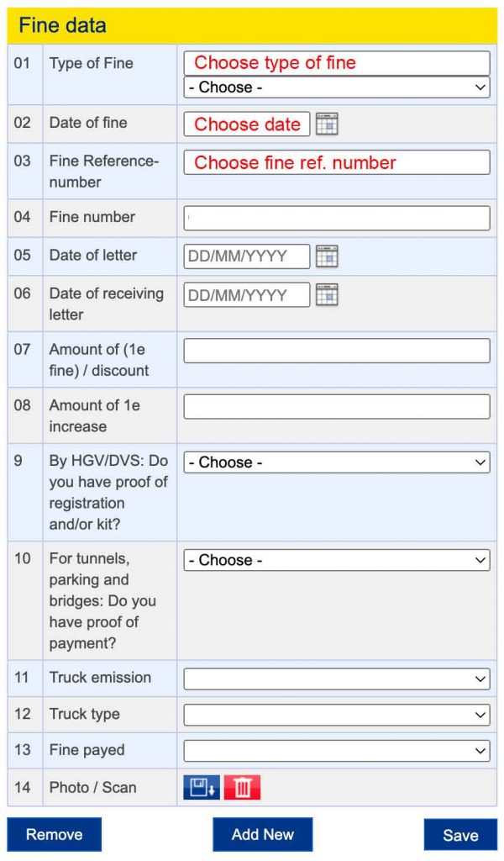Expand the Type of Fine dropdown
Screen dimensions: 504x861
click(336, 87)
